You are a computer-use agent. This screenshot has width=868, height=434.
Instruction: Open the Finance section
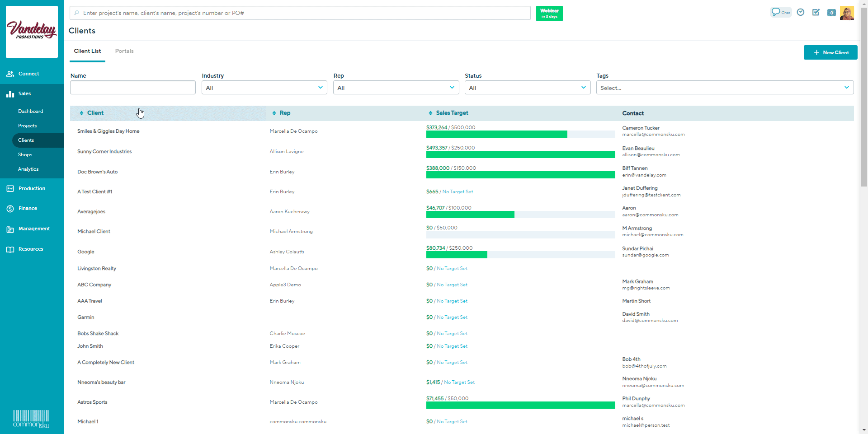click(27, 208)
